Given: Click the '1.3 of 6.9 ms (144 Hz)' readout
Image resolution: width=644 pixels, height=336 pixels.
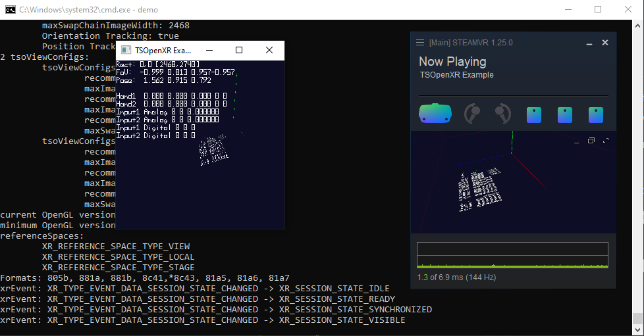Looking at the screenshot, I should pos(457,277).
